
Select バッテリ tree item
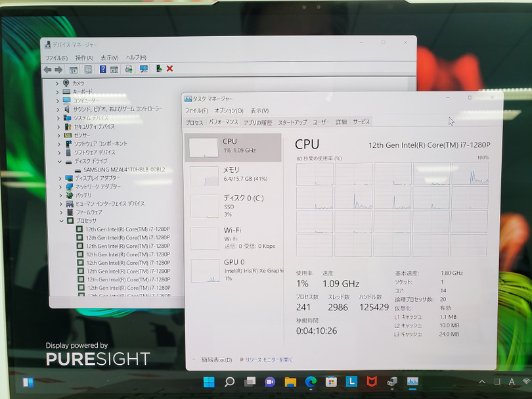(83, 195)
